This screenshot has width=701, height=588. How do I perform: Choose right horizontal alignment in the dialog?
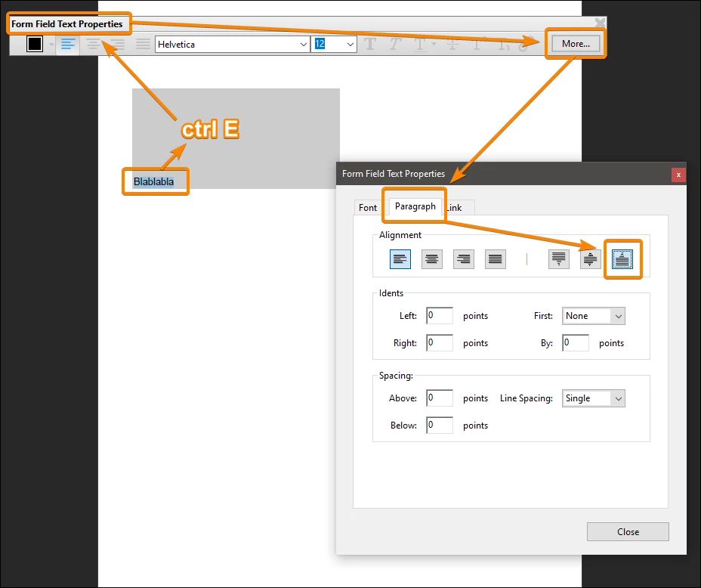click(464, 259)
